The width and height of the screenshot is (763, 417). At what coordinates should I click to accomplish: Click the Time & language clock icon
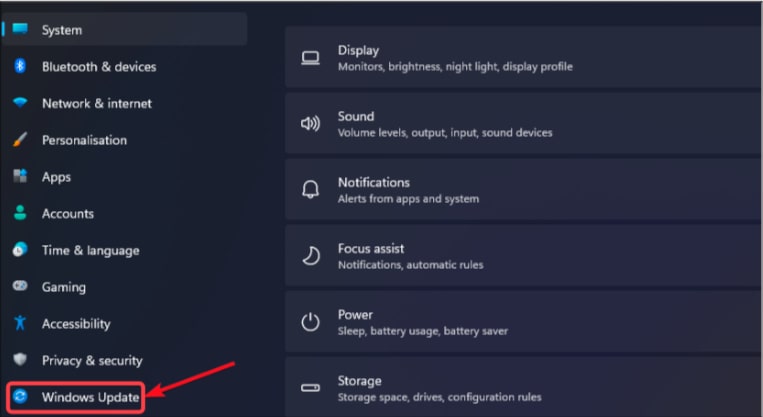click(20, 250)
